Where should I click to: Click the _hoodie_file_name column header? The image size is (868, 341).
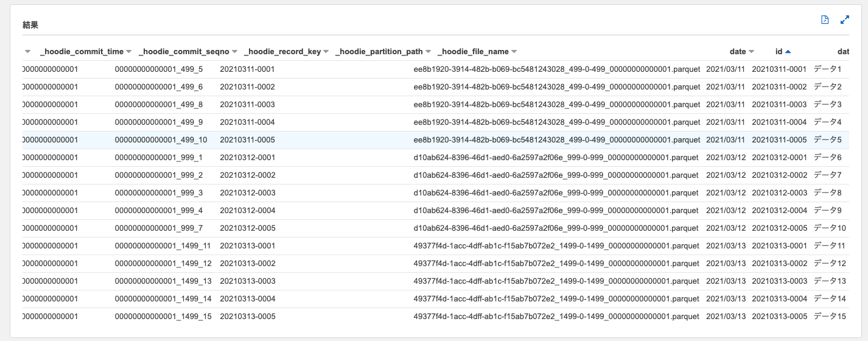click(473, 52)
